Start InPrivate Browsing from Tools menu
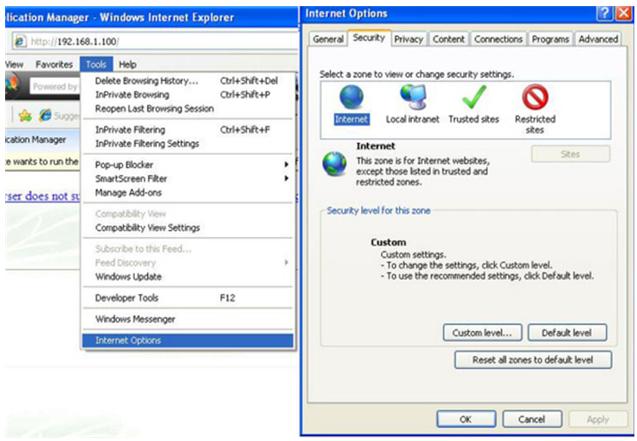 coord(187,95)
